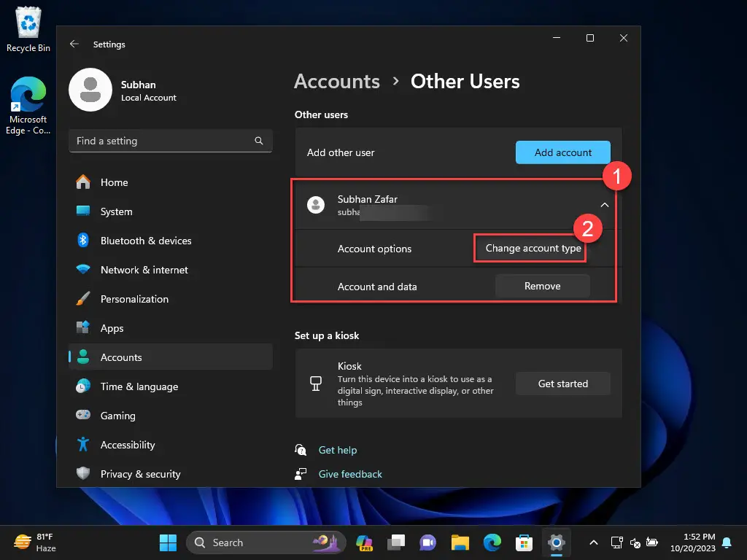747x560 pixels.
Task: Open the Windows Start menu
Action: (x=168, y=542)
